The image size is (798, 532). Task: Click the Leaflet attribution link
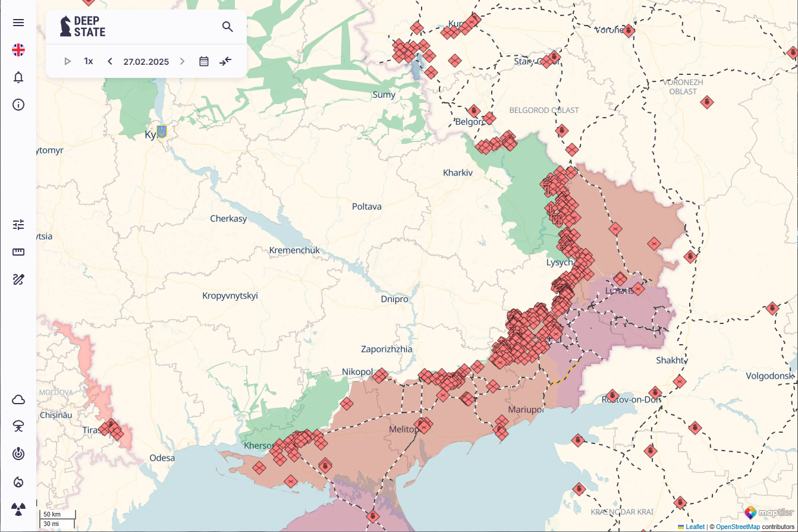coord(695,527)
